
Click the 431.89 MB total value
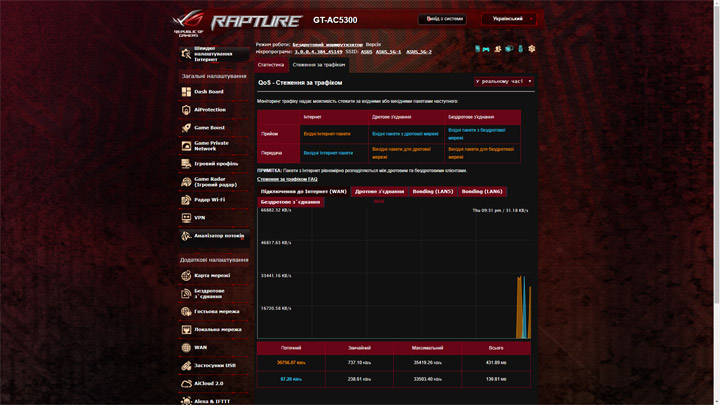coord(496,363)
